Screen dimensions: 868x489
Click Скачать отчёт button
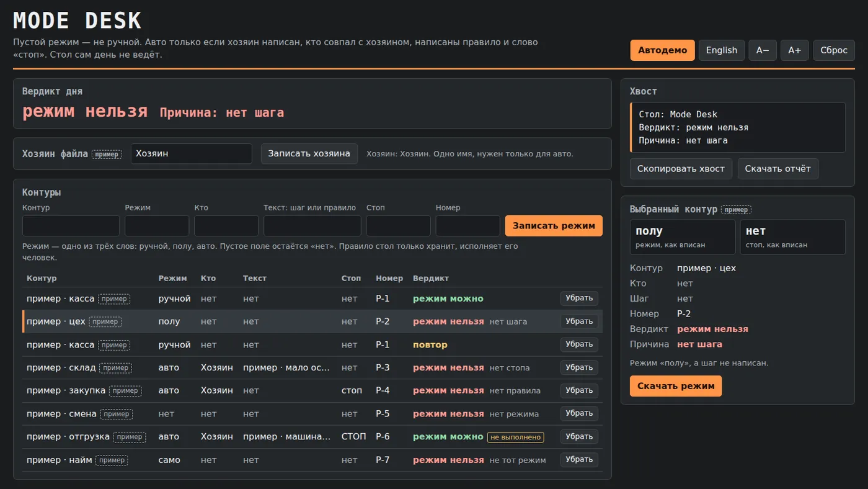pos(778,169)
